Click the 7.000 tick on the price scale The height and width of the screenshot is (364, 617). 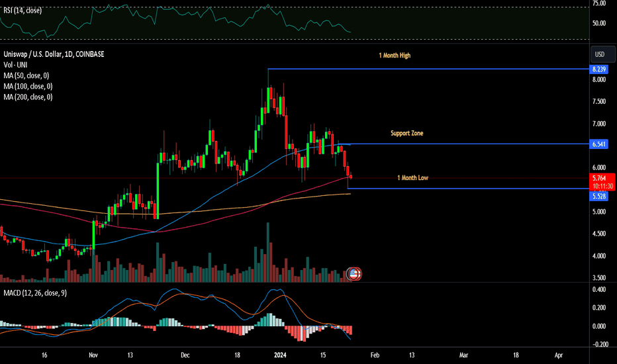click(599, 124)
